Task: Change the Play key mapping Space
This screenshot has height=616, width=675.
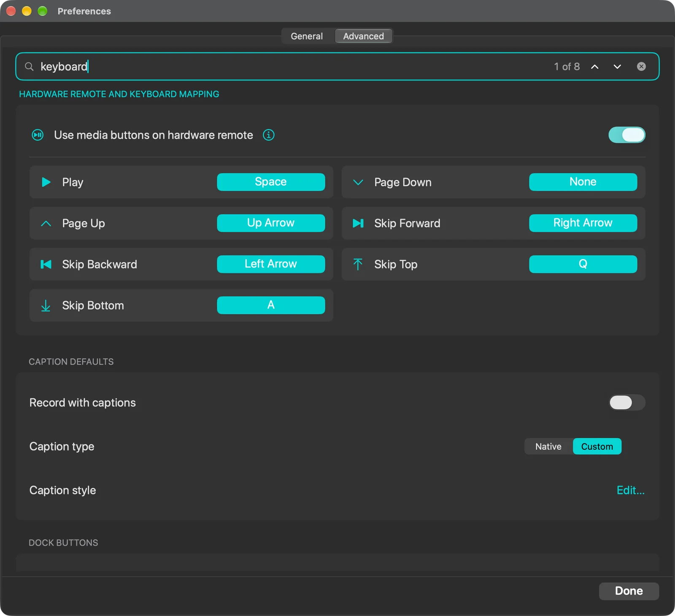Action: (x=271, y=182)
